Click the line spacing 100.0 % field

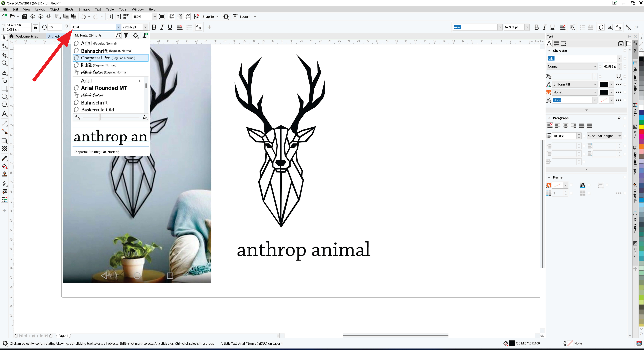pos(564,136)
